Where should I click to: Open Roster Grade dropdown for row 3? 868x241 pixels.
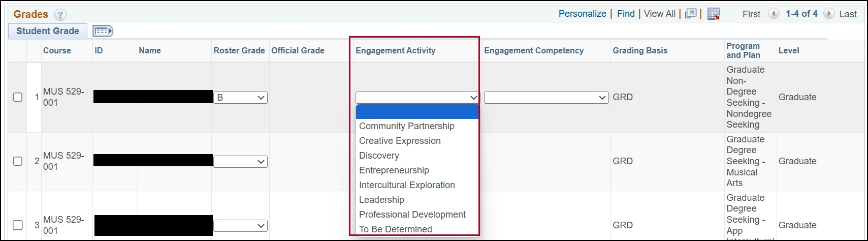coord(241,226)
